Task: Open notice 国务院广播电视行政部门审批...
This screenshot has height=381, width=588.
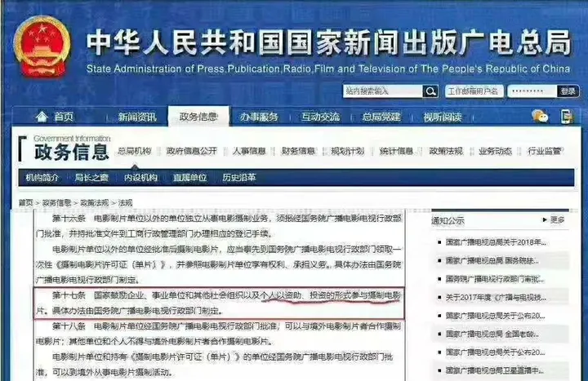Action: click(495, 279)
